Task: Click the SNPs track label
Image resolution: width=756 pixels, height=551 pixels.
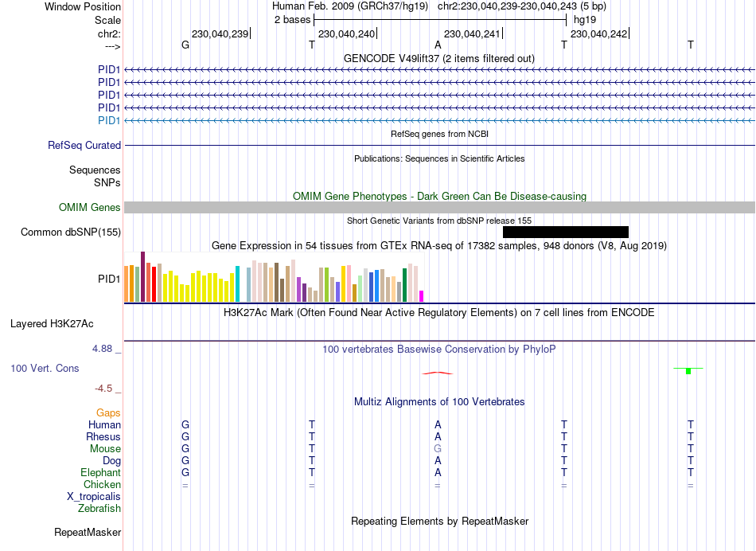Action: coord(107,182)
